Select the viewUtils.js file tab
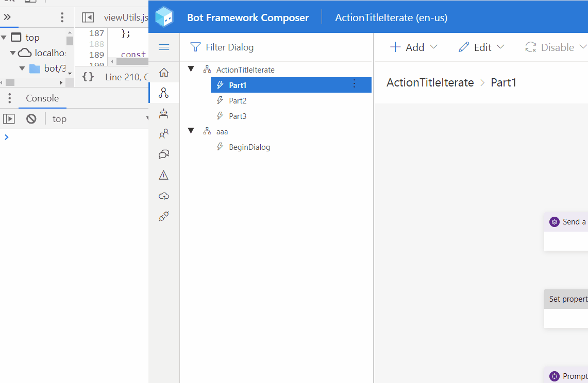The height and width of the screenshot is (383, 588). [126, 17]
